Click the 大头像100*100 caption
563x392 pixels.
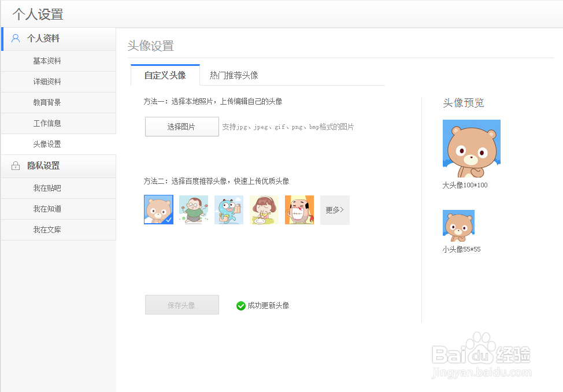(465, 185)
